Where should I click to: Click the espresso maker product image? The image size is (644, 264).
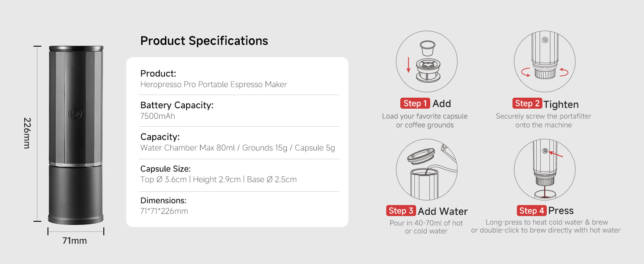pos(76,135)
